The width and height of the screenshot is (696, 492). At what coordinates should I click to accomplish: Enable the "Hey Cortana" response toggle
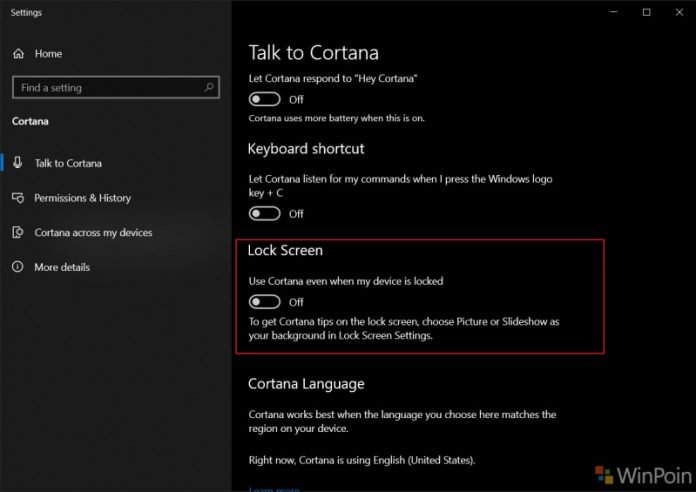[265, 100]
